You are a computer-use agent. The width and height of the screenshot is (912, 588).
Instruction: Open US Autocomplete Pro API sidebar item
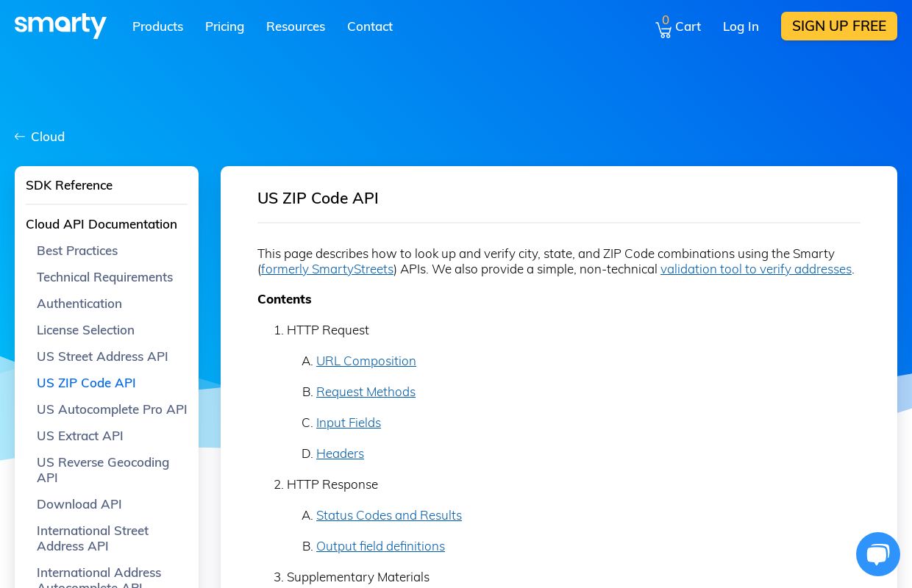tap(112, 409)
